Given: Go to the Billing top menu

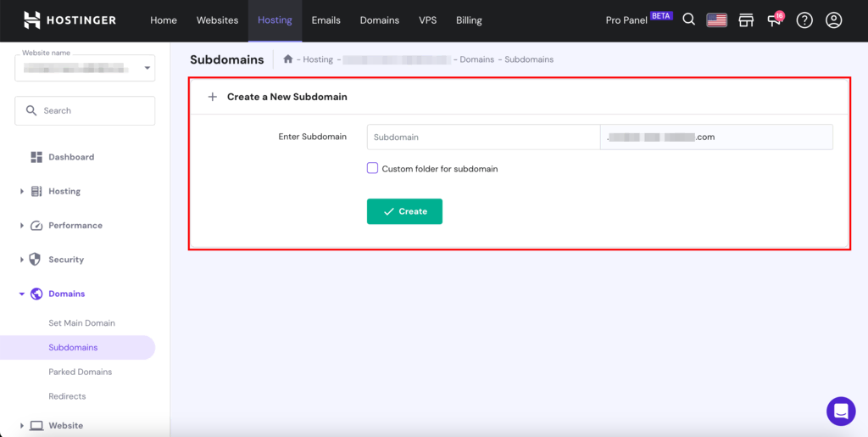Looking at the screenshot, I should coord(469,20).
